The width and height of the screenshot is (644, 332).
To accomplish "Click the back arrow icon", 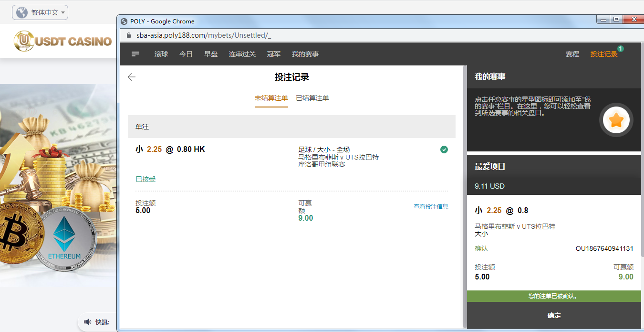I will coord(132,77).
